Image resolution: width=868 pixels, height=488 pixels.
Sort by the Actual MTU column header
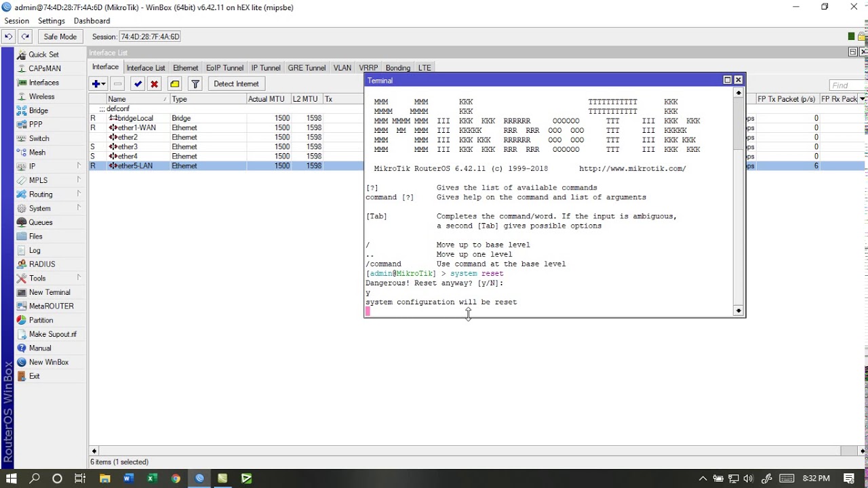click(269, 99)
